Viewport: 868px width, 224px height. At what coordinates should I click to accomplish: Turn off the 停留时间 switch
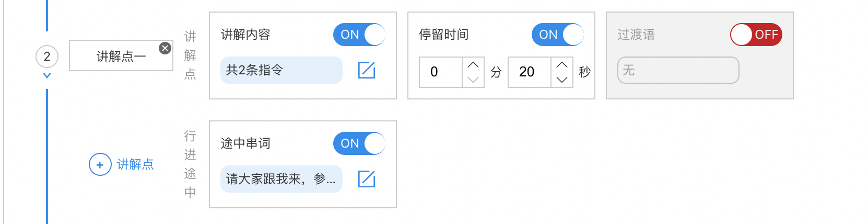click(558, 35)
